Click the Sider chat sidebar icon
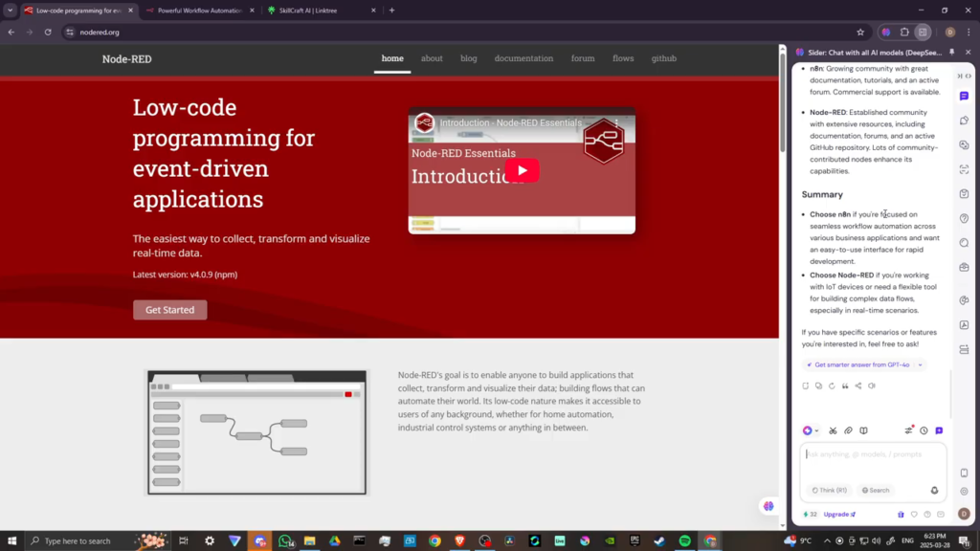The width and height of the screenshot is (980, 551). (964, 96)
